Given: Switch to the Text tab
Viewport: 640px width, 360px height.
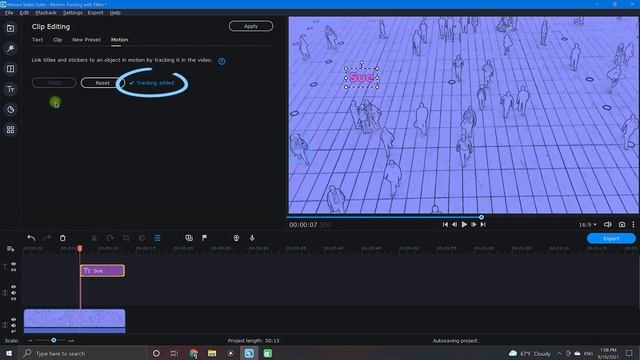Looking at the screenshot, I should coord(37,40).
